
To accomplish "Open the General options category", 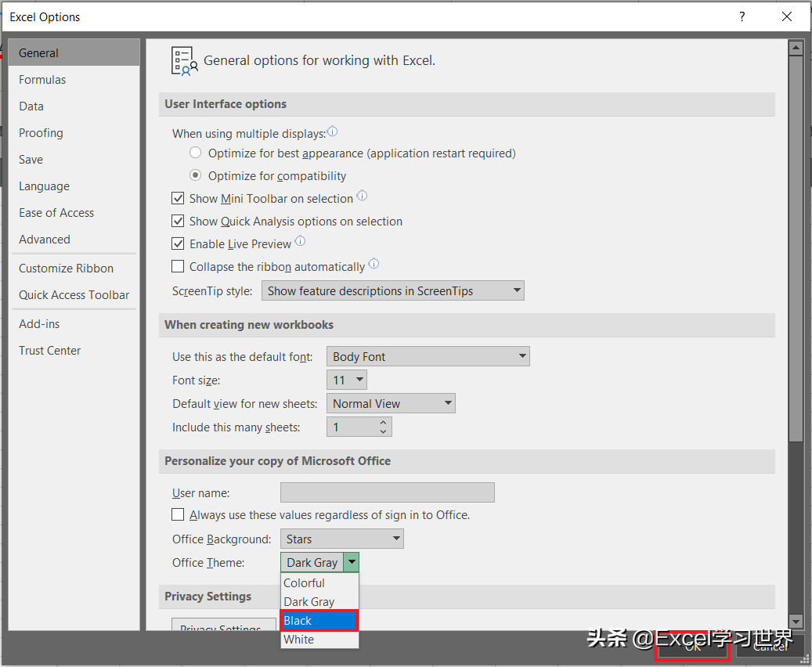I will (x=74, y=52).
